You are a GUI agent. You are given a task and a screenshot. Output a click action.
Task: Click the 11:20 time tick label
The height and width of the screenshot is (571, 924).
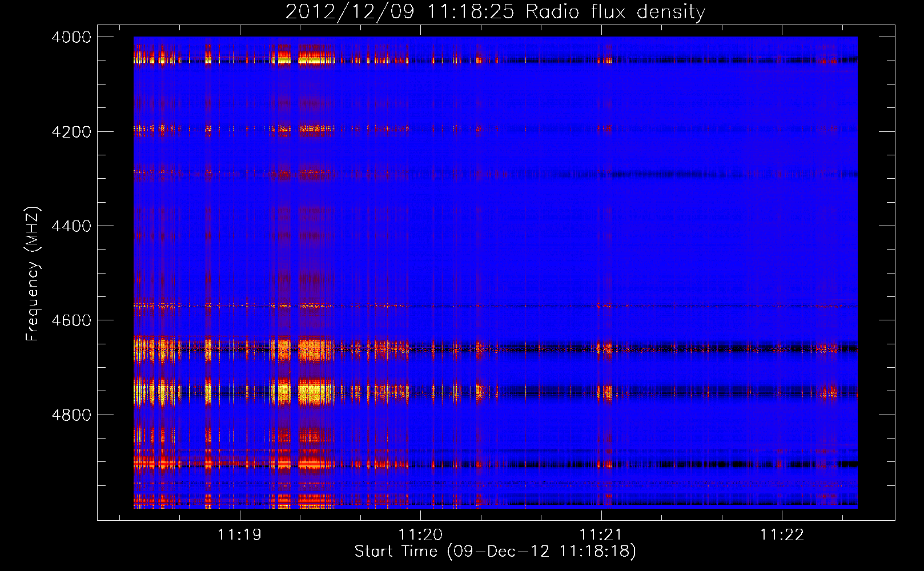420,535
